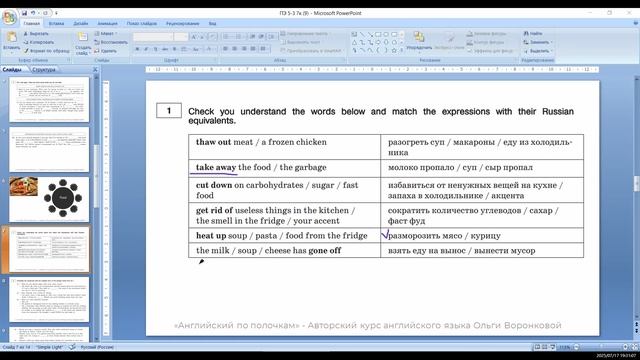Create new slide with Создать слайд
The width and height of the screenshot is (640, 360).
coord(83,43)
